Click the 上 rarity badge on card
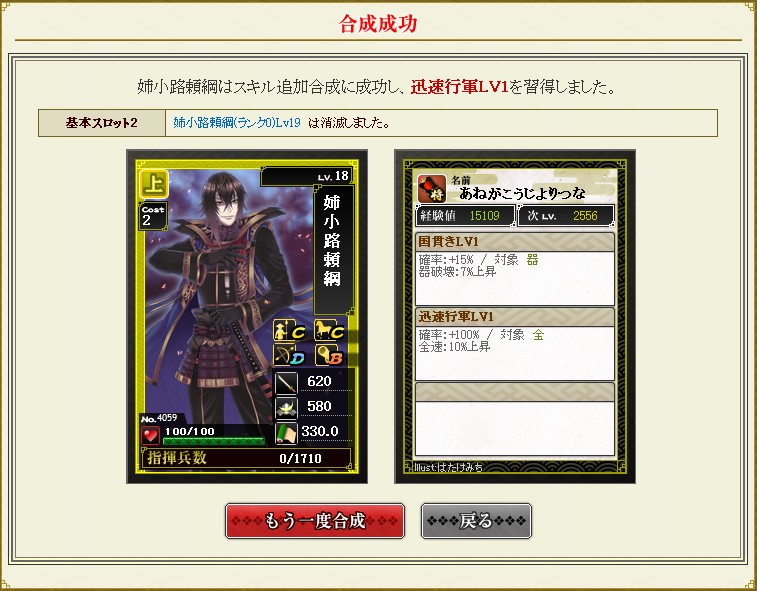The width and height of the screenshot is (757, 591). (x=154, y=184)
